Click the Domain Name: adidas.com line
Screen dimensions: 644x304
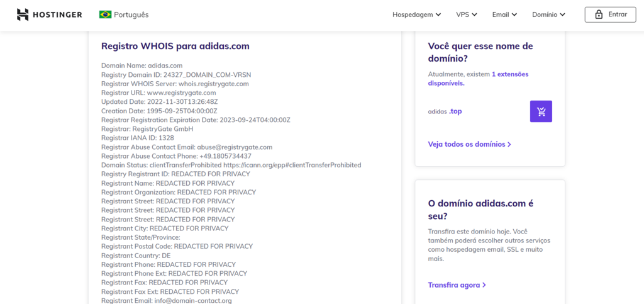[x=142, y=65]
